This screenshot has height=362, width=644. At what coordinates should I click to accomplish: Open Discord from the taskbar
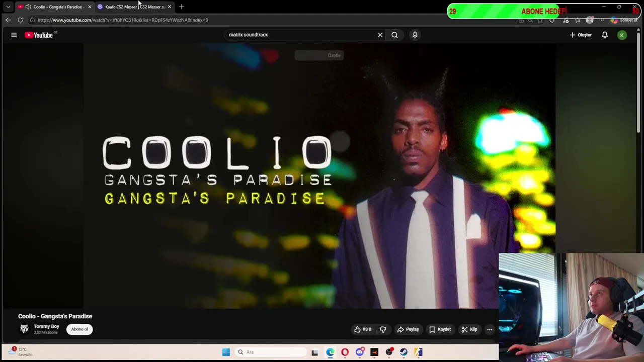pyautogui.click(x=360, y=352)
